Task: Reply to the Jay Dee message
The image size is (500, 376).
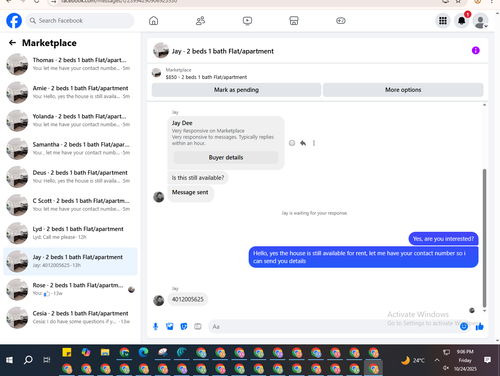Action: coord(303,143)
